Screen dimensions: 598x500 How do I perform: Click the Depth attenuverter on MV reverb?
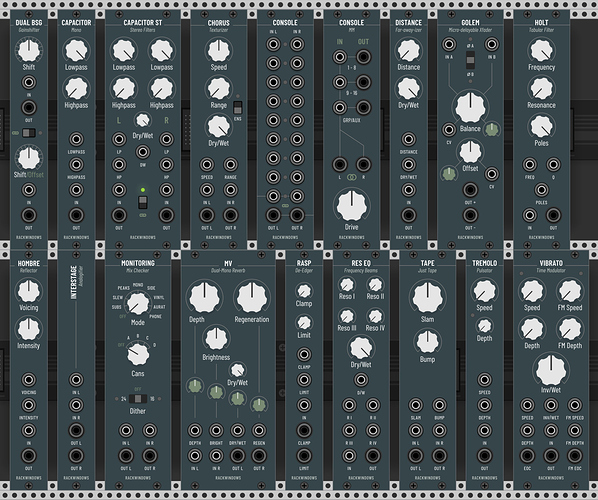pyautogui.click(x=195, y=386)
